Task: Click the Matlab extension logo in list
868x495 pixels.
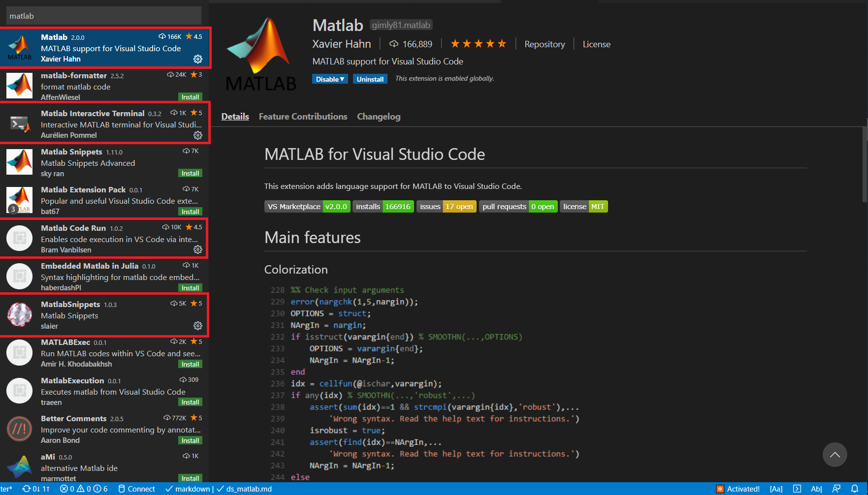Action: [20, 48]
